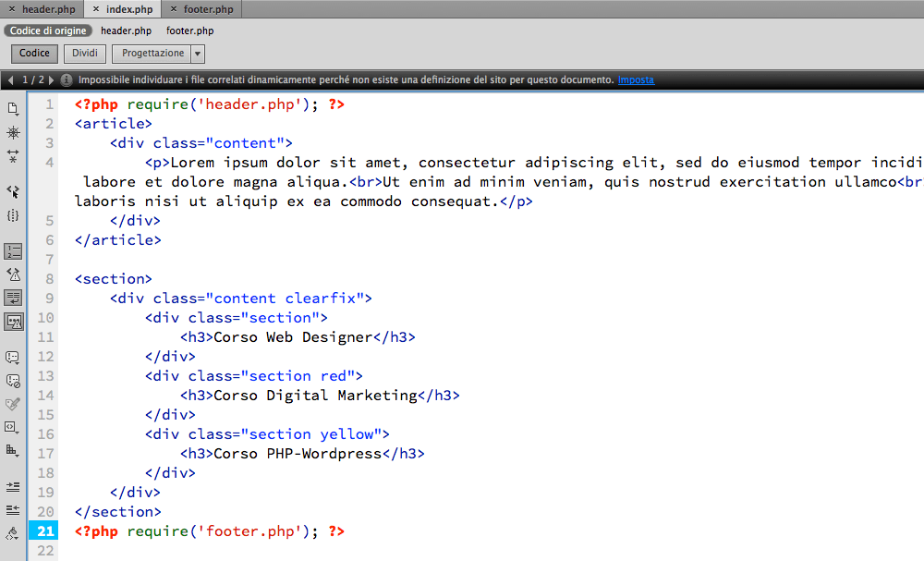
Task: Click the text "Corso PHP-Wordpress"
Action: [298, 454]
